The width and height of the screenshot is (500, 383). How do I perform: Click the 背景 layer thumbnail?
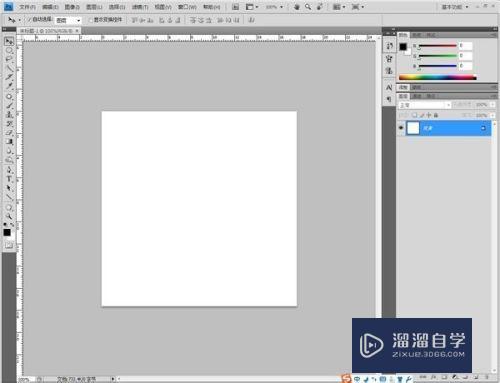tap(413, 128)
